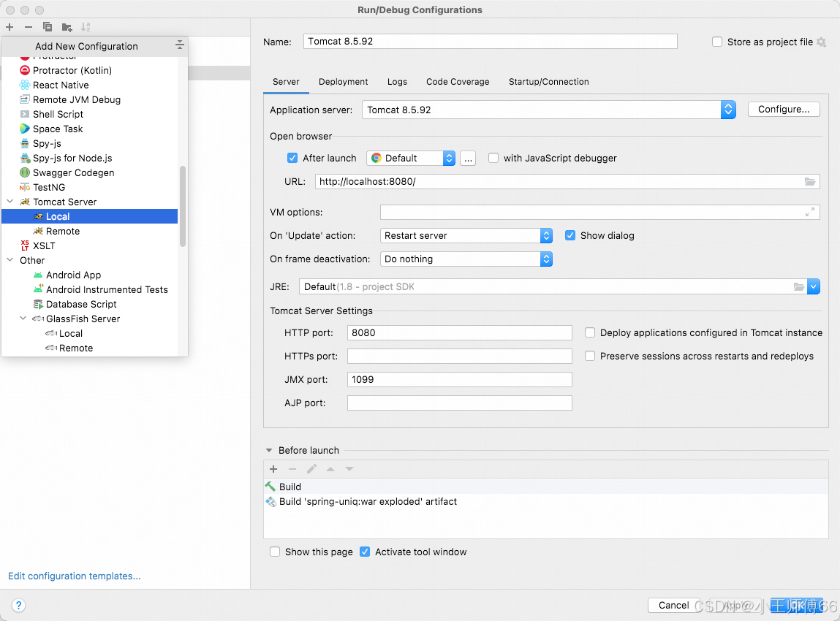
Task: Click the ellipsis browser settings button
Action: point(468,159)
